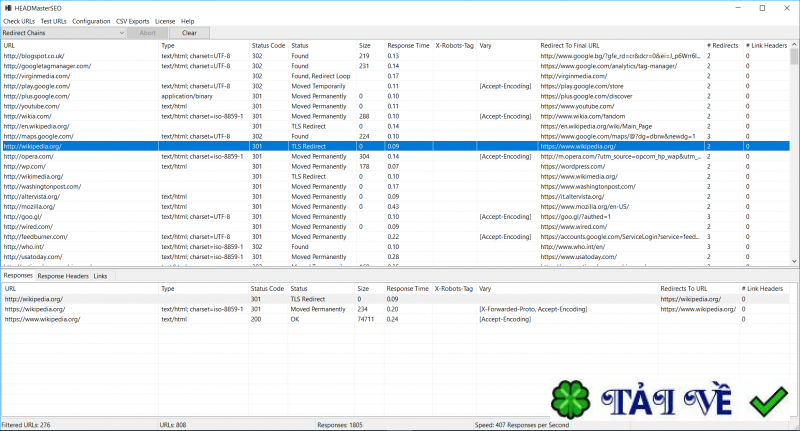Sort upper table by Status Code header
Viewport: 800px width, 431px height.
268,45
